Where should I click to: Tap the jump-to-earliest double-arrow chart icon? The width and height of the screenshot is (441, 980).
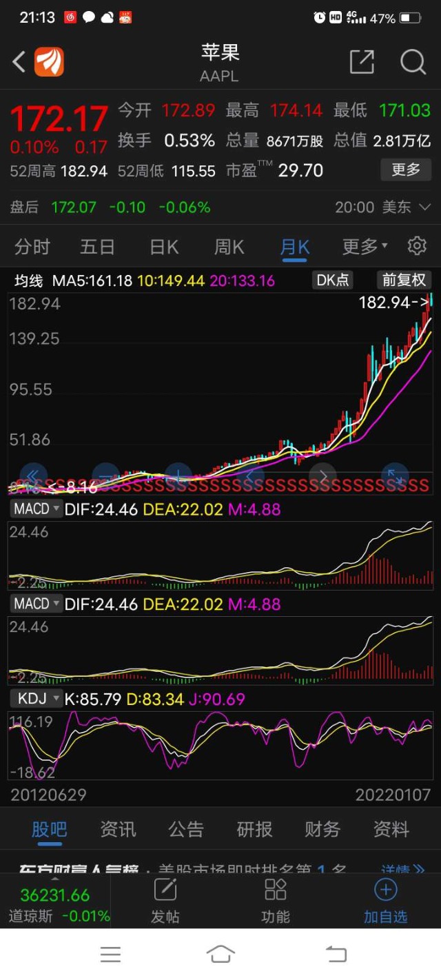[32, 476]
